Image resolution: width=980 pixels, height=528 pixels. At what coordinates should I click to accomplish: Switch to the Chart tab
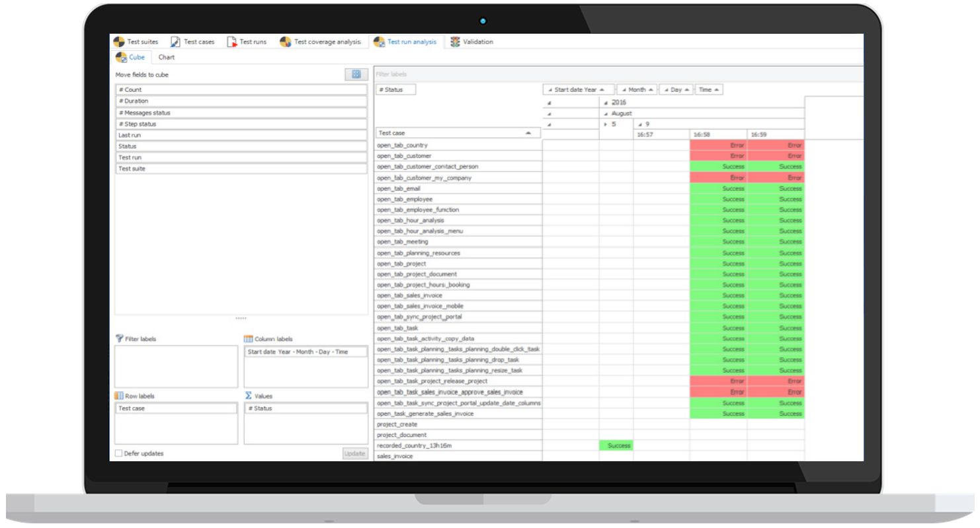(167, 57)
